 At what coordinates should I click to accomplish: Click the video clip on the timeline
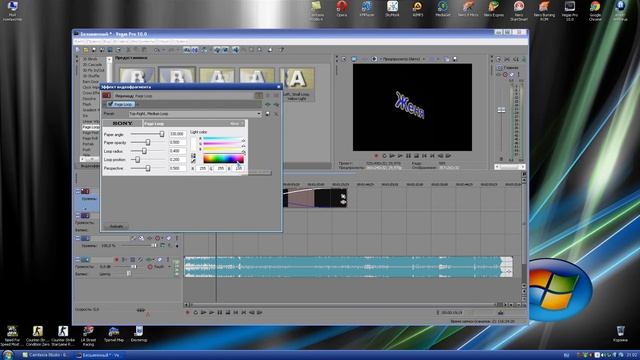click(x=315, y=198)
